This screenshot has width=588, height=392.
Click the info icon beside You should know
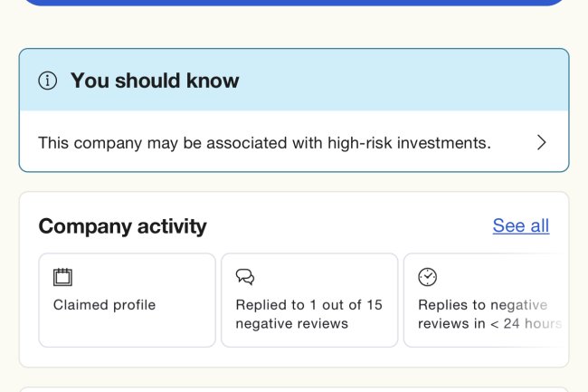48,81
